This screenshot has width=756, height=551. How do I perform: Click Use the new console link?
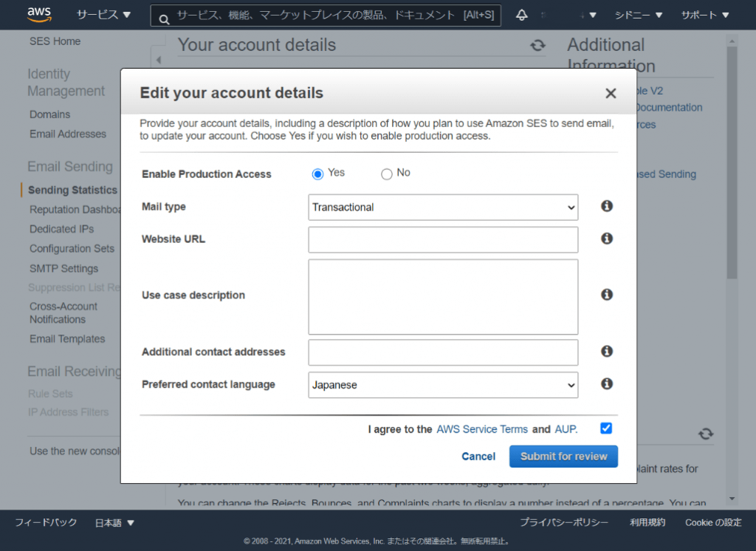[x=75, y=451]
